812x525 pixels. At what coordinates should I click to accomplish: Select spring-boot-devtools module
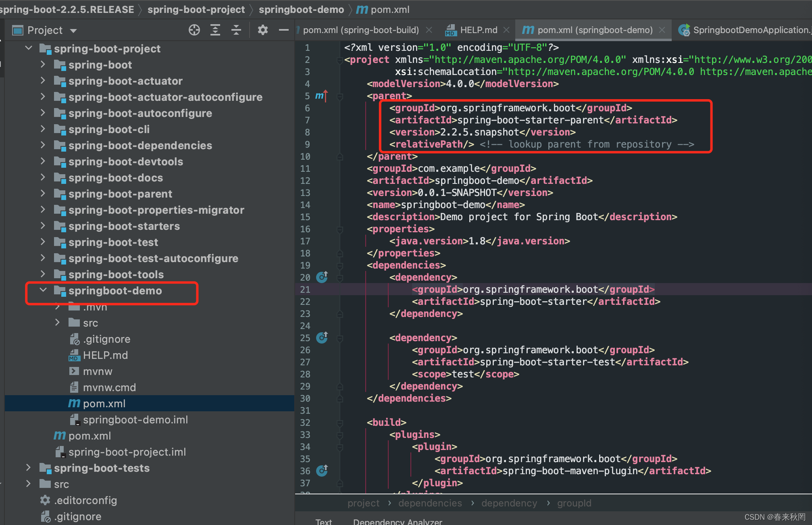126,162
